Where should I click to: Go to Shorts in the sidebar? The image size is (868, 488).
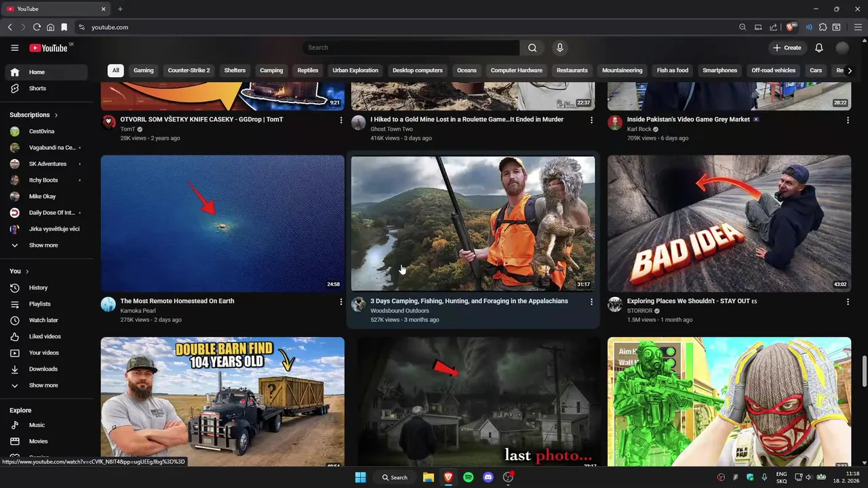pyautogui.click(x=46, y=88)
